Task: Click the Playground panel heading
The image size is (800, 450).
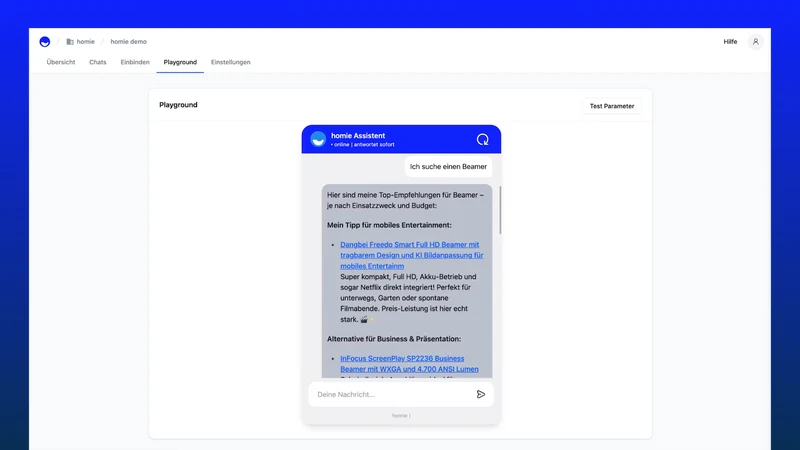Action: (178, 105)
